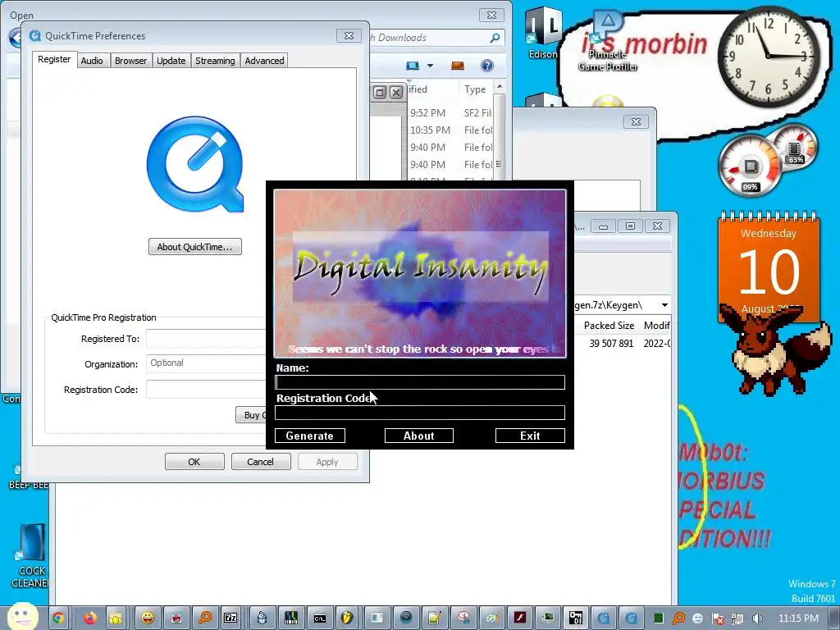Click the network tray icon
This screenshot has width=840, height=630.
click(x=737, y=619)
